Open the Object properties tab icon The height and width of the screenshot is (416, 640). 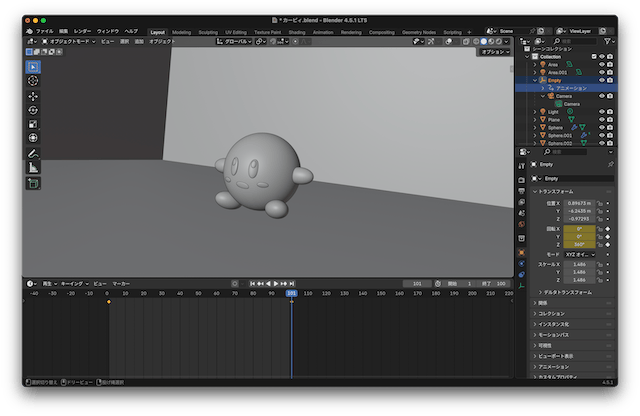click(x=521, y=250)
